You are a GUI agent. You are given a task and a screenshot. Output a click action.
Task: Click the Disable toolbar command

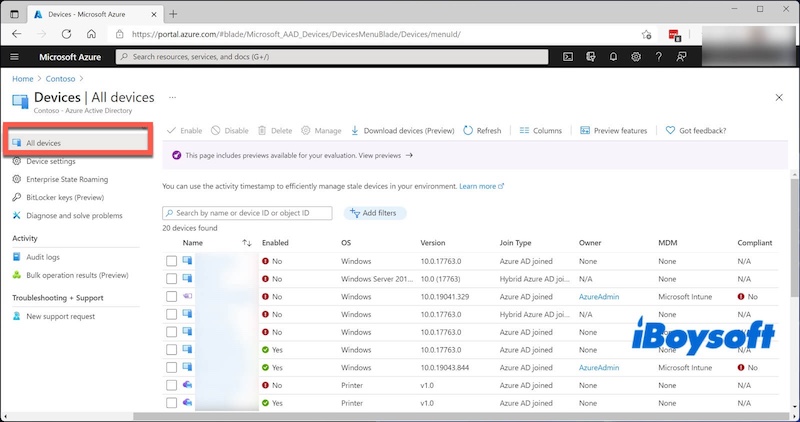(x=230, y=131)
